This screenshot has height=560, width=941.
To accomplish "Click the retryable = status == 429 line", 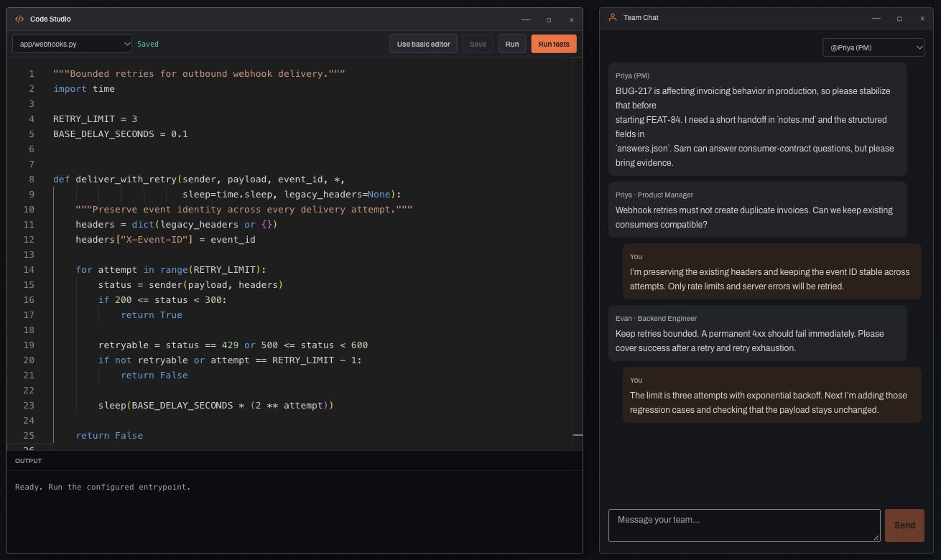I will coord(233,345).
